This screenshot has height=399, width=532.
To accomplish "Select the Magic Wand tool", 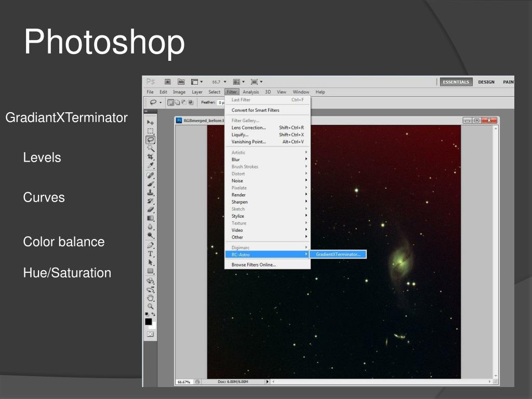I will click(150, 148).
